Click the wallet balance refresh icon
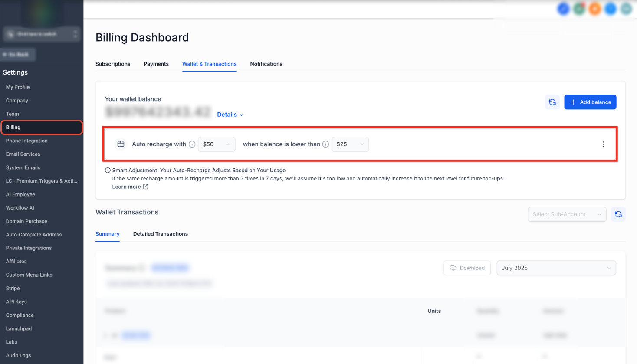637x364 pixels. [552, 102]
